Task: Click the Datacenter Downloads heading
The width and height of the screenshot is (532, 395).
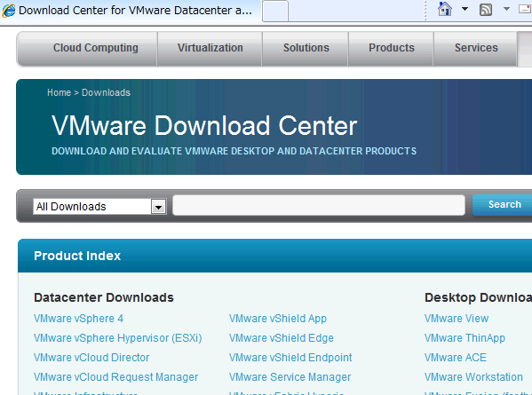Action: coord(104,297)
